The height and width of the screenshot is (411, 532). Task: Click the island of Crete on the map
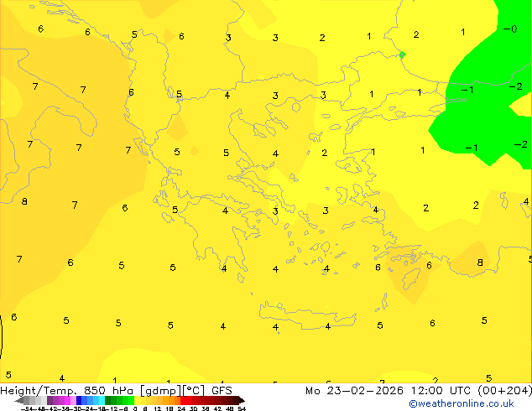coord(307,315)
